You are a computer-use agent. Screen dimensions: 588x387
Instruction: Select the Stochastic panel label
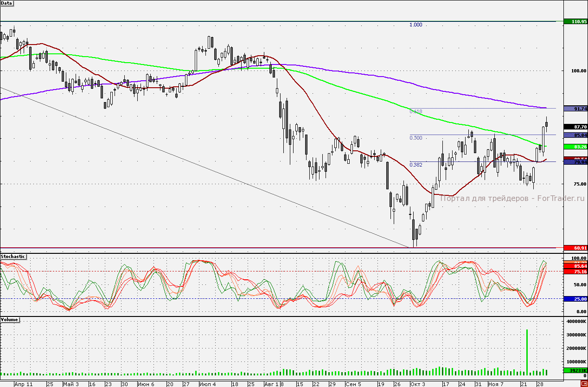point(13,257)
